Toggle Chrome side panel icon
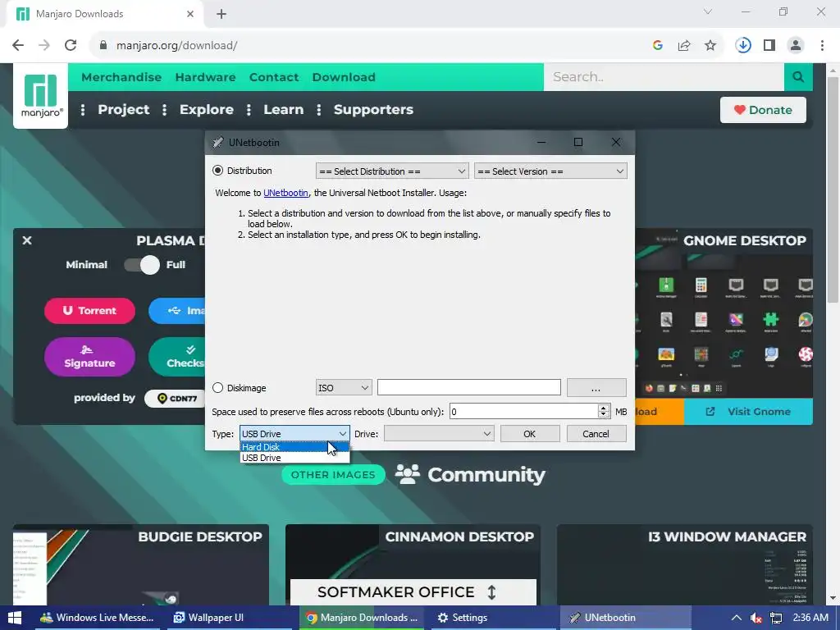Image resolution: width=840 pixels, height=630 pixels. click(x=769, y=46)
